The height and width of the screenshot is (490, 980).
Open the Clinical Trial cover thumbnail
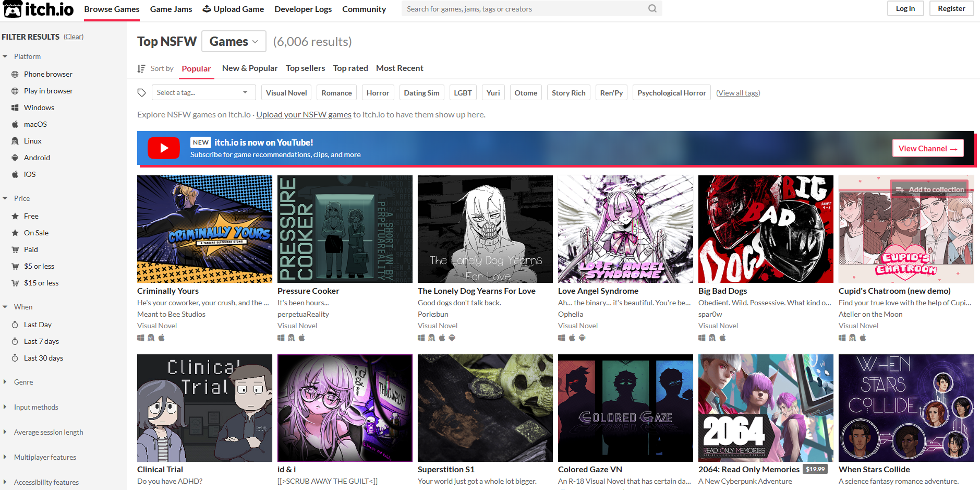coord(204,408)
